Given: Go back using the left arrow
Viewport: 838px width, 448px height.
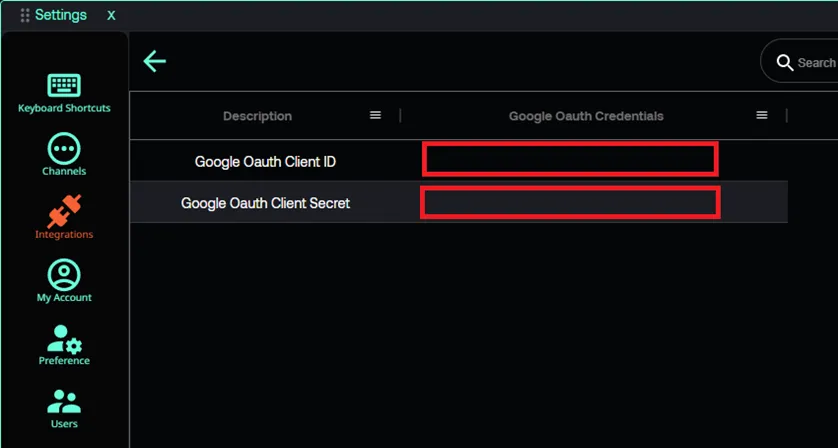Looking at the screenshot, I should [154, 62].
